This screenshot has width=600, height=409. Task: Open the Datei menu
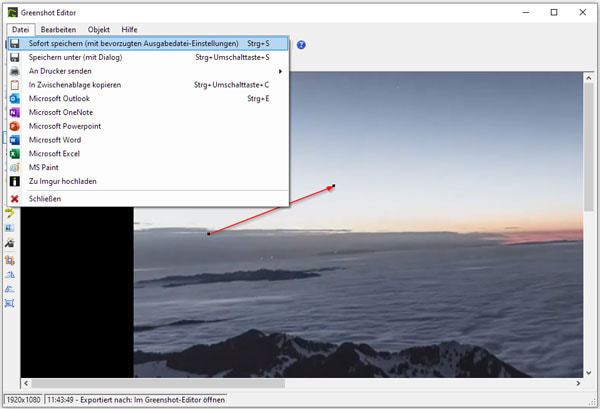pos(21,29)
